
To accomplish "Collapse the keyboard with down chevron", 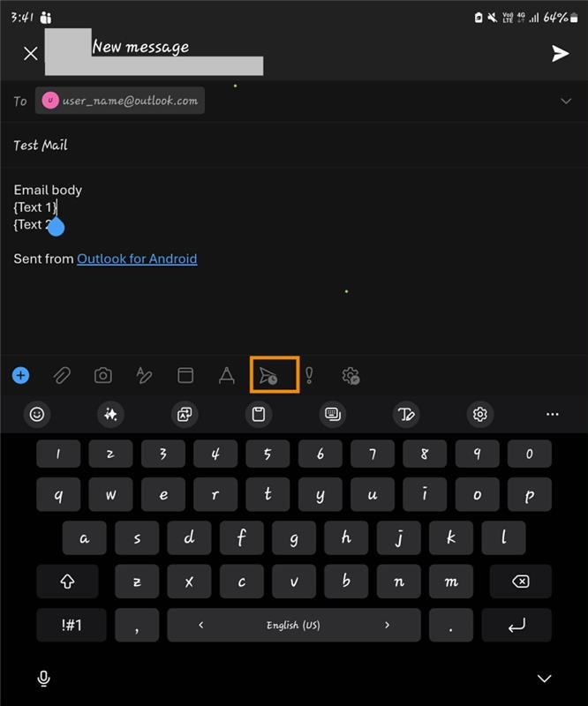I will tap(544, 679).
